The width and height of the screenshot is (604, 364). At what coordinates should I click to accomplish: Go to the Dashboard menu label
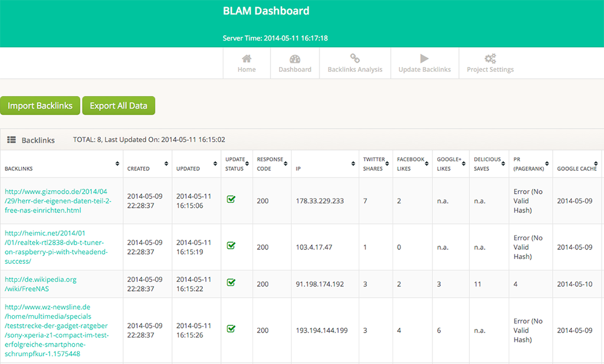[295, 69]
